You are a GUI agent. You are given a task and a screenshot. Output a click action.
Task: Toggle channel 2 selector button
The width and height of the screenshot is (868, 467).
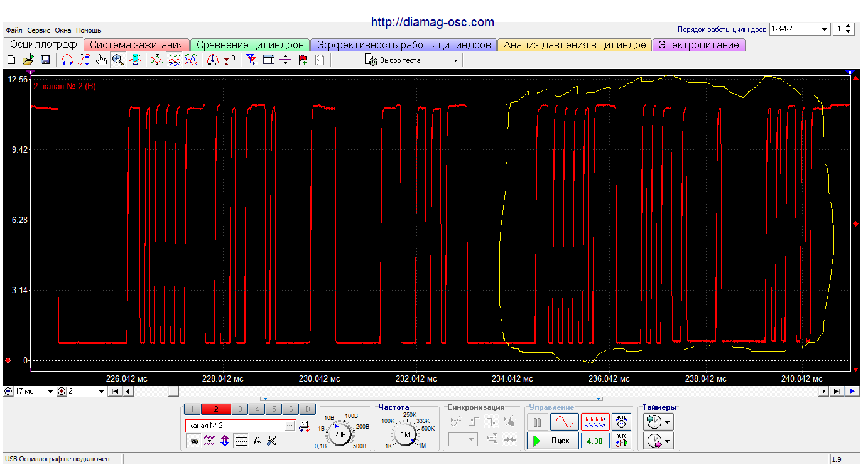(x=215, y=409)
